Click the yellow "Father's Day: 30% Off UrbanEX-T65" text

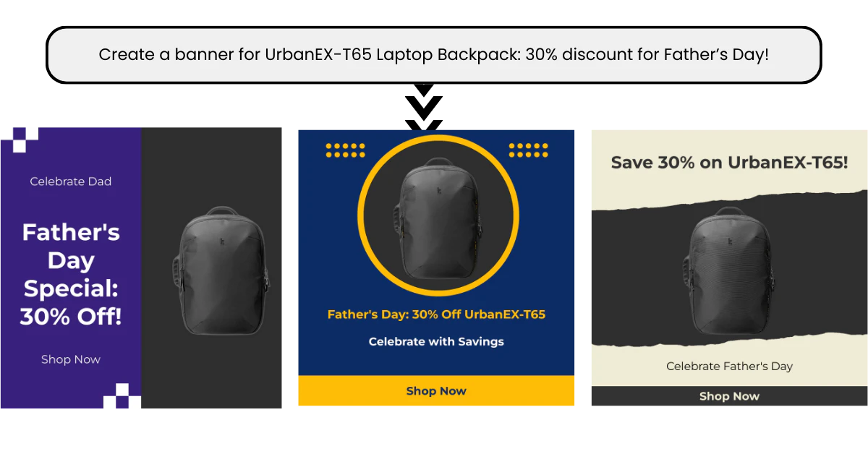click(436, 314)
